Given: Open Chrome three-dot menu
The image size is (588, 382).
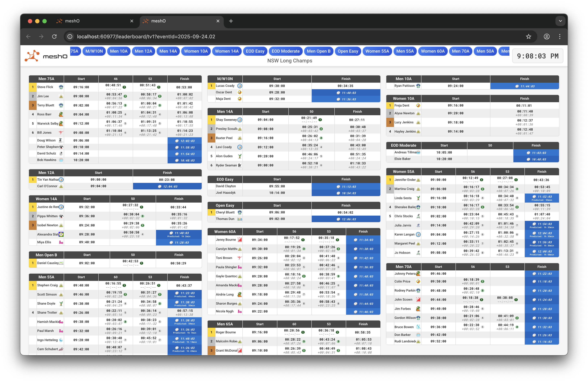Looking at the screenshot, I should click(x=560, y=37).
